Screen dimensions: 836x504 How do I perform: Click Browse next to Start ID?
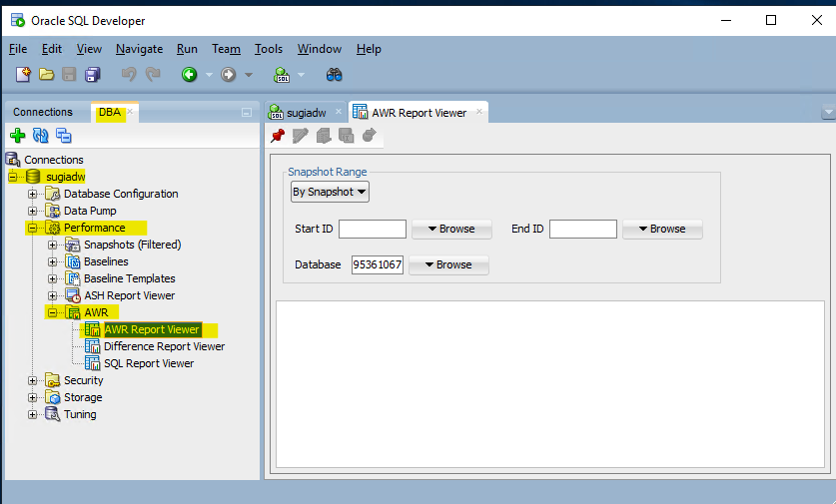coord(451,229)
